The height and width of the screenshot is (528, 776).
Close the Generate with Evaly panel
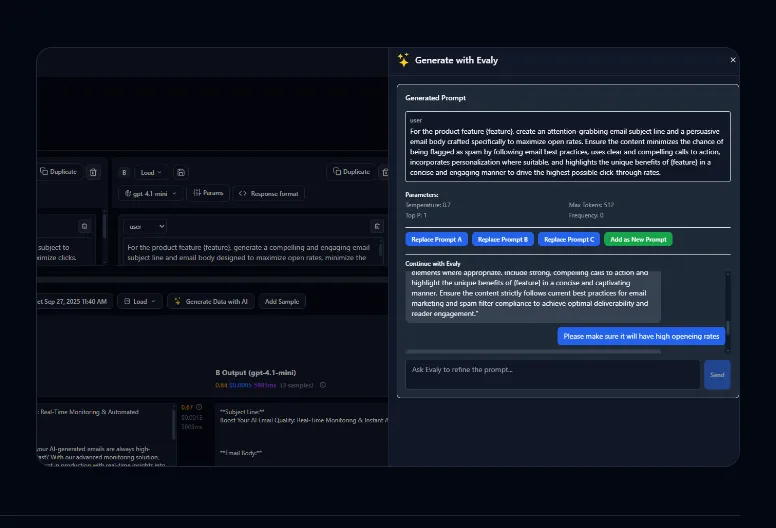pyautogui.click(x=732, y=60)
